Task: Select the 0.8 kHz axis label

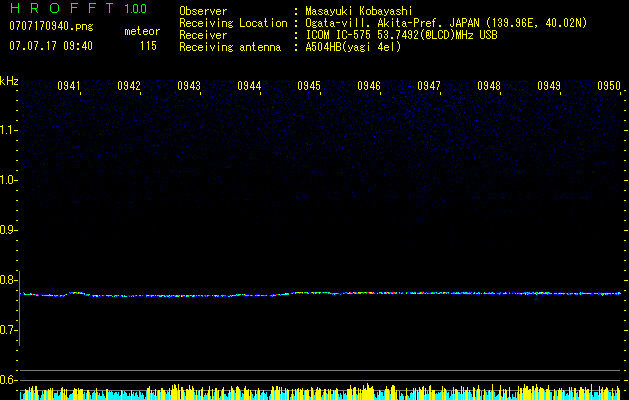Action: (8, 280)
